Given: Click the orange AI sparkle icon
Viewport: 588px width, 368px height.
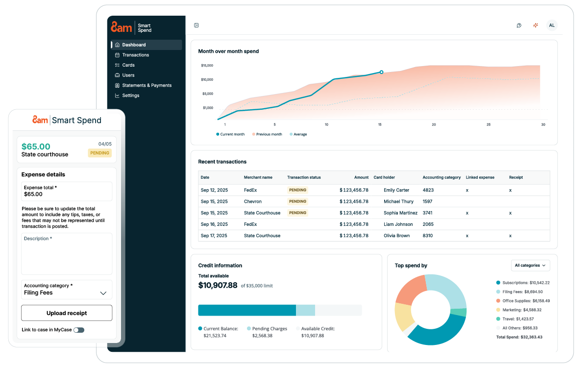Looking at the screenshot, I should pos(535,25).
